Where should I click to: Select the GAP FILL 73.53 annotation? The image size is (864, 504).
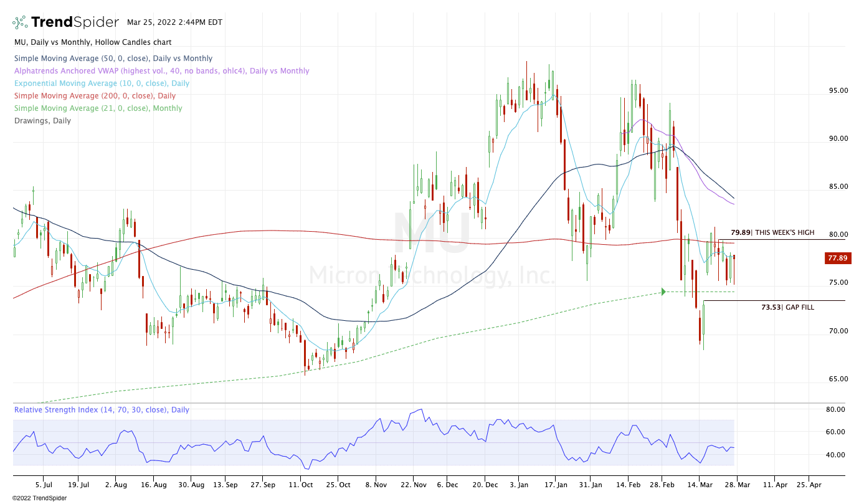point(787,307)
